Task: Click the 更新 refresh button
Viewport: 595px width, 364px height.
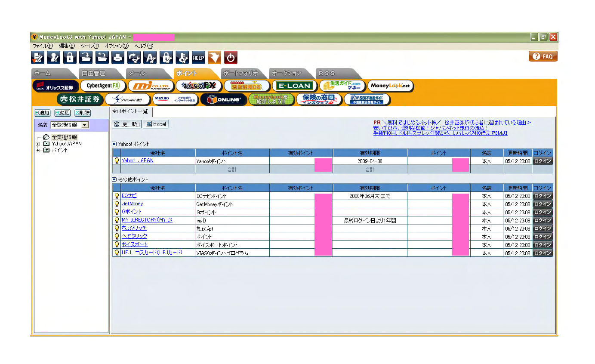Action: (x=127, y=124)
